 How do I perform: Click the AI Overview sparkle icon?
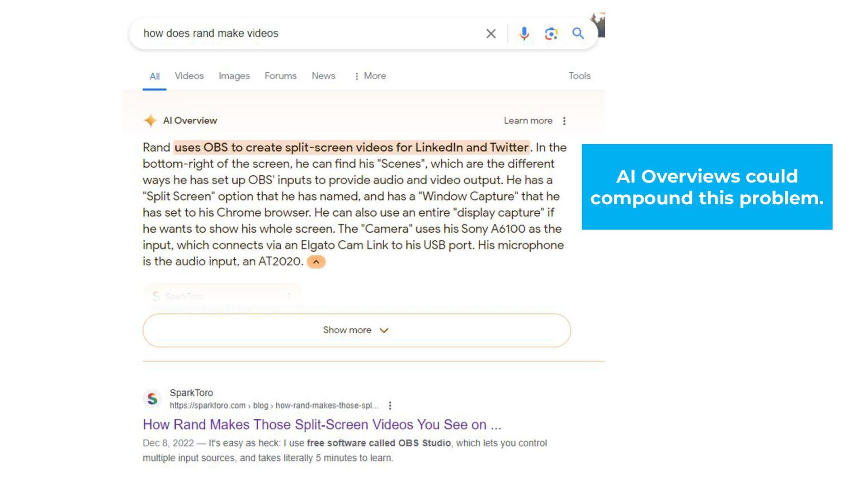151,121
